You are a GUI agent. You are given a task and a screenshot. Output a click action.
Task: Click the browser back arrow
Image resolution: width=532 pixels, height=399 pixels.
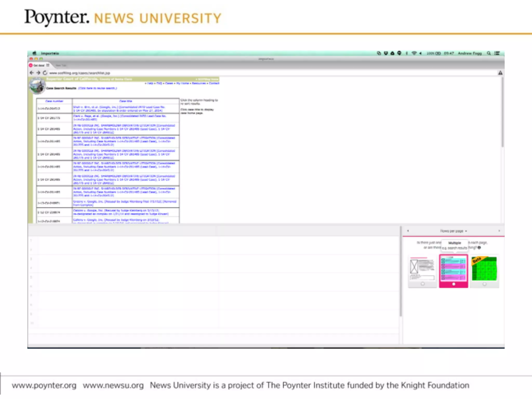click(32, 73)
